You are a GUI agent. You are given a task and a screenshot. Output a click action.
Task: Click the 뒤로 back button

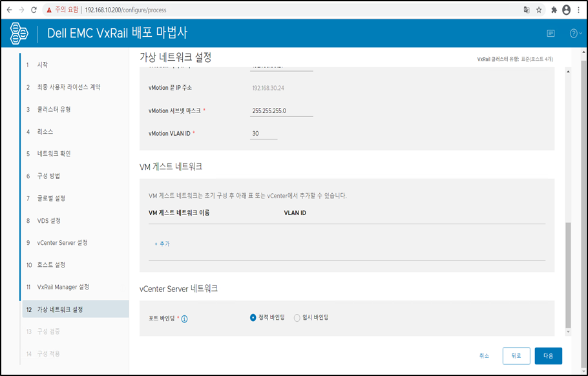[516, 356]
